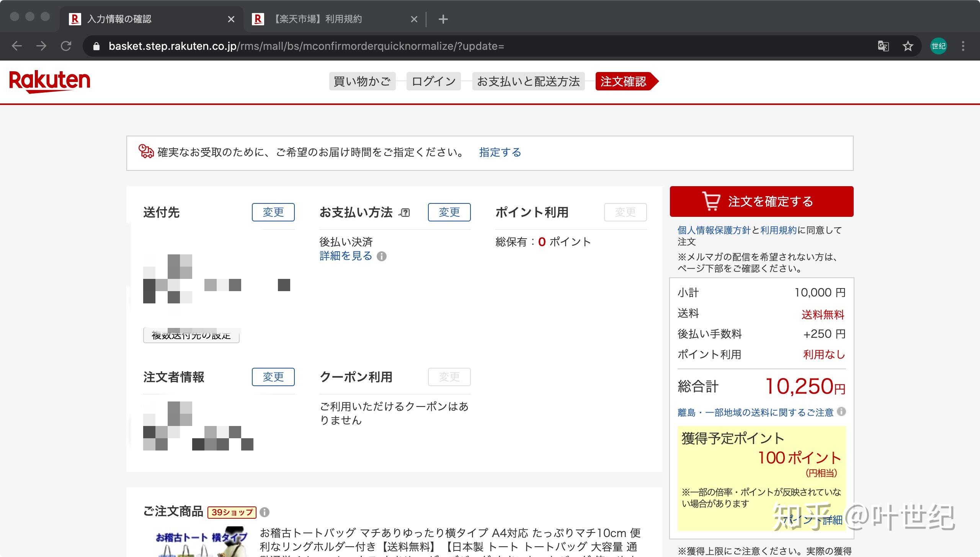The image size is (980, 557).
Task: Click 100ポイント earned points text
Action: [800, 458]
